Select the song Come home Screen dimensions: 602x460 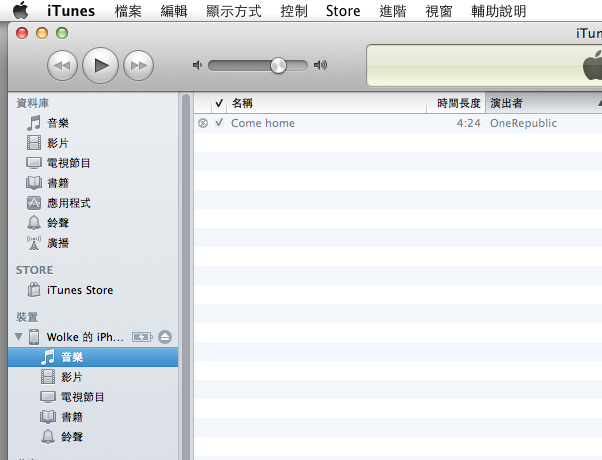pos(263,123)
